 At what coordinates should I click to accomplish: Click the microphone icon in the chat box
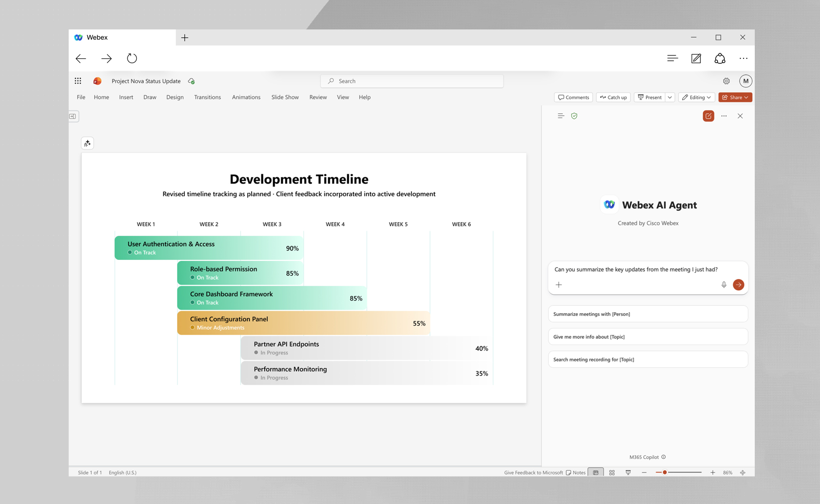tap(724, 285)
